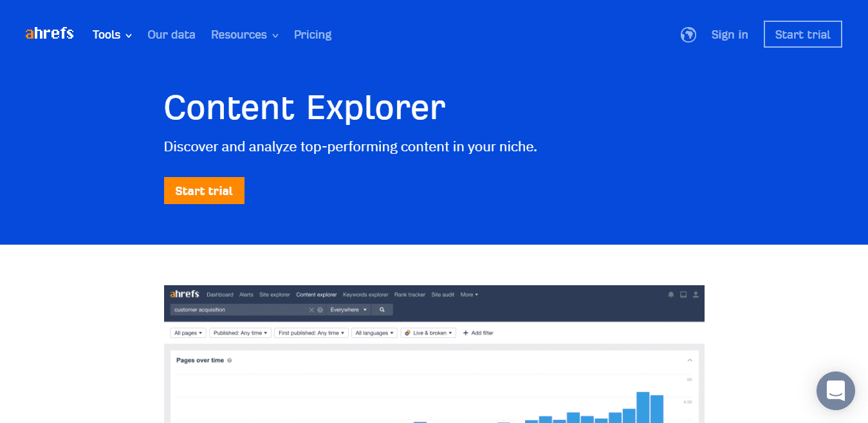The image size is (868, 423).
Task: Click the help icon beside search clear X
Action: [x=320, y=310]
